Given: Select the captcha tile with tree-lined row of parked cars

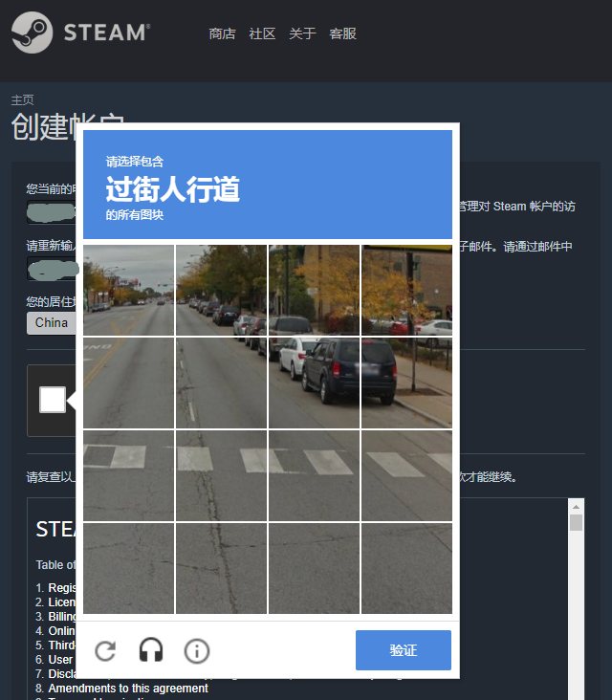Looking at the screenshot, I should [222, 290].
